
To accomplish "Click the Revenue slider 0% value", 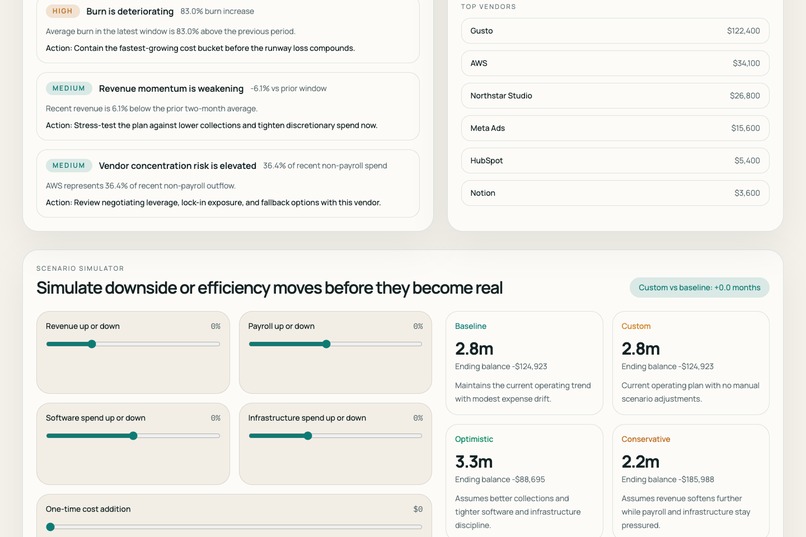I will tap(215, 326).
